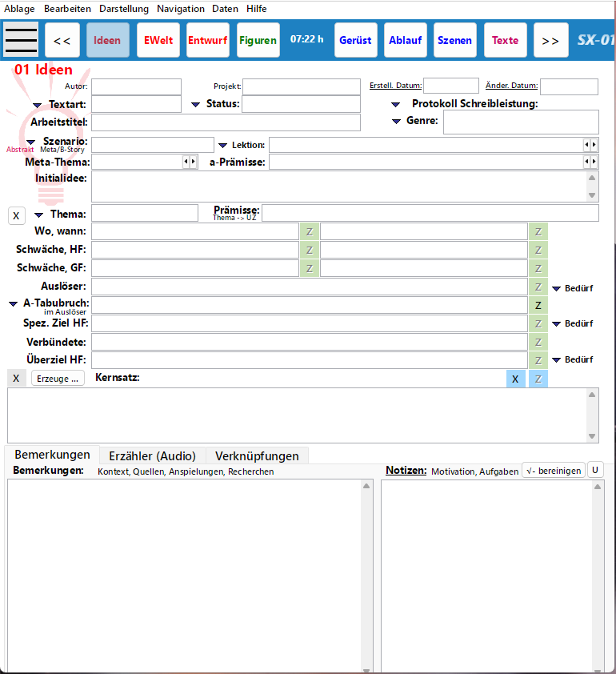
Task: Switch to Erzähler (Audio) tab
Action: pos(152,455)
